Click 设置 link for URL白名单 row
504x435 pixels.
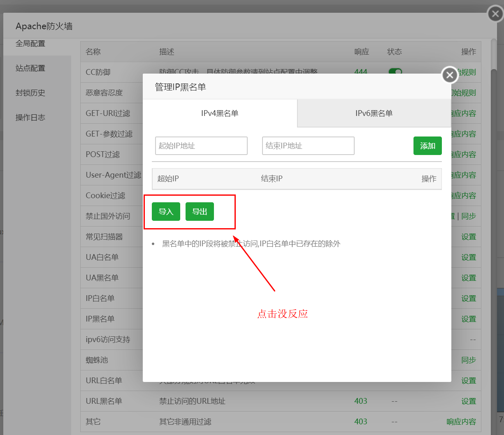coord(469,381)
